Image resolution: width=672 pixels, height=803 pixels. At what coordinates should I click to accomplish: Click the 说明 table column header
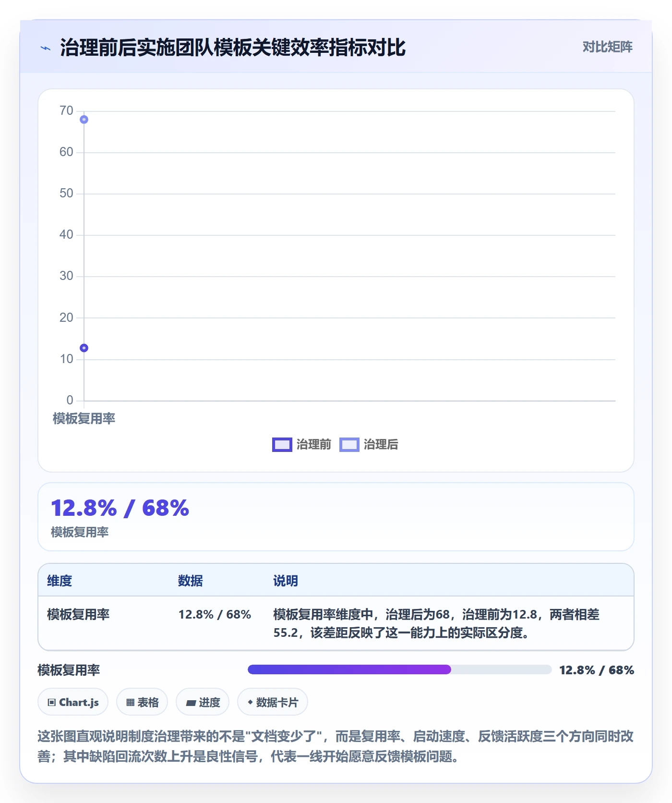click(286, 581)
